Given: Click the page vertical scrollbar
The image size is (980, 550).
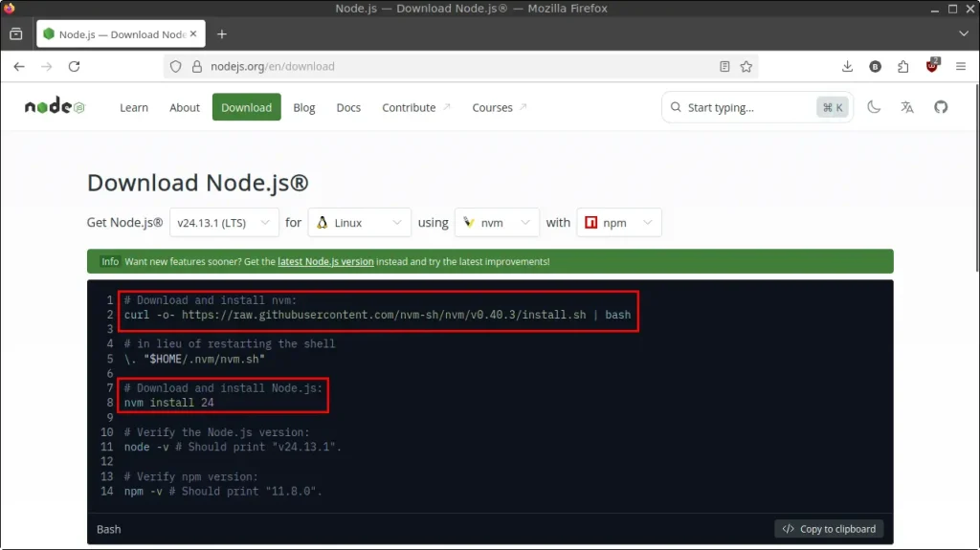Looking at the screenshot, I should tap(976, 178).
